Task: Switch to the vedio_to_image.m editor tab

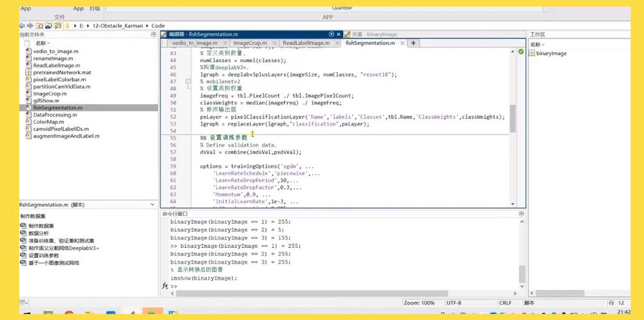Action: click(x=195, y=43)
